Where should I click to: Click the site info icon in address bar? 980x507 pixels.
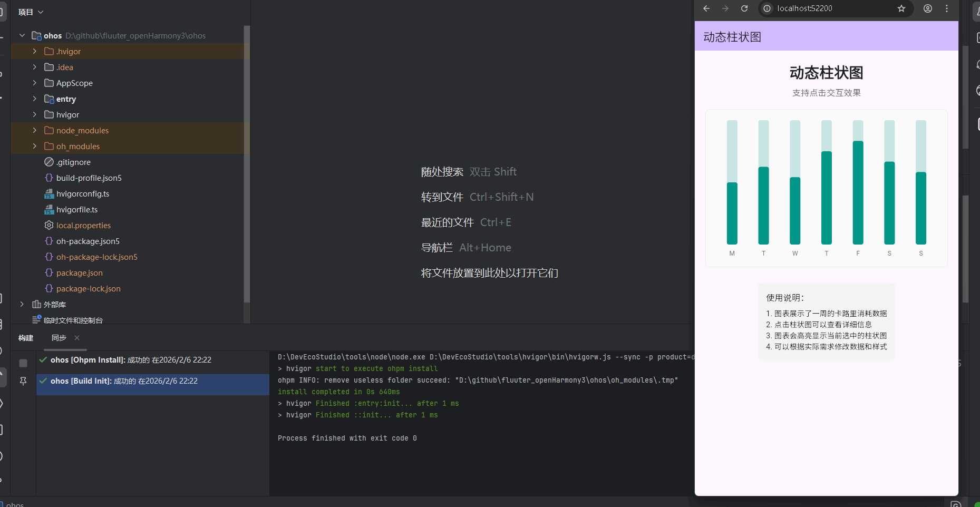click(x=767, y=8)
